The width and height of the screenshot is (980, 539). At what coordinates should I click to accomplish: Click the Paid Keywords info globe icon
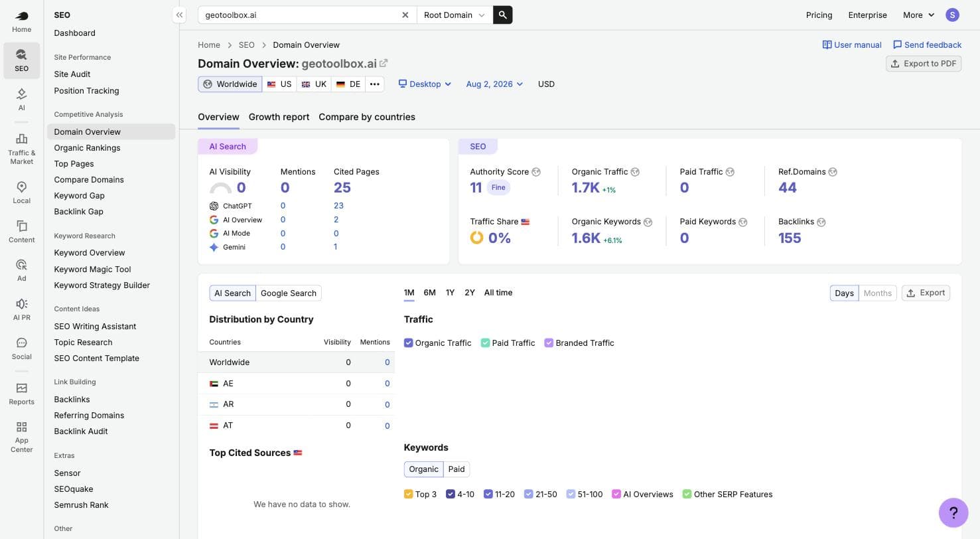[x=743, y=222]
